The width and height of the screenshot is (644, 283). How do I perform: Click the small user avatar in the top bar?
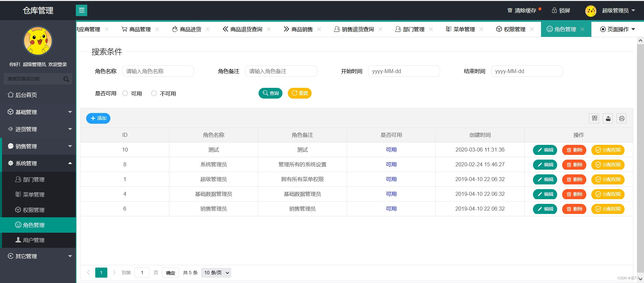point(591,11)
